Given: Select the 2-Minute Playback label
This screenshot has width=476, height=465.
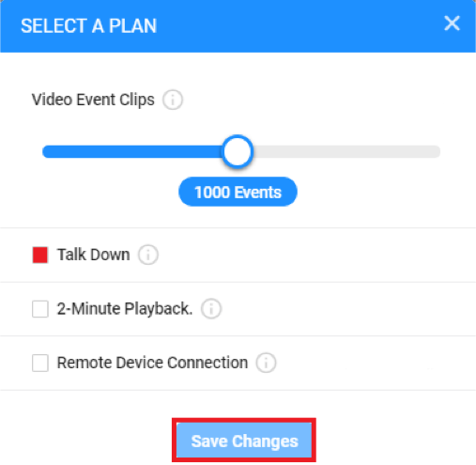Looking at the screenshot, I should [125, 309].
